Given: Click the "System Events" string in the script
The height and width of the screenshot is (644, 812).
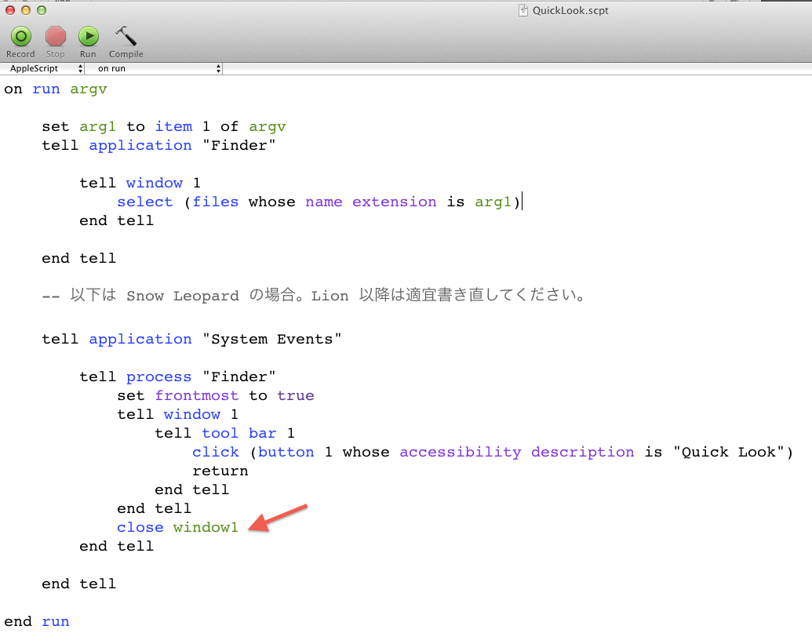Looking at the screenshot, I should (272, 340).
